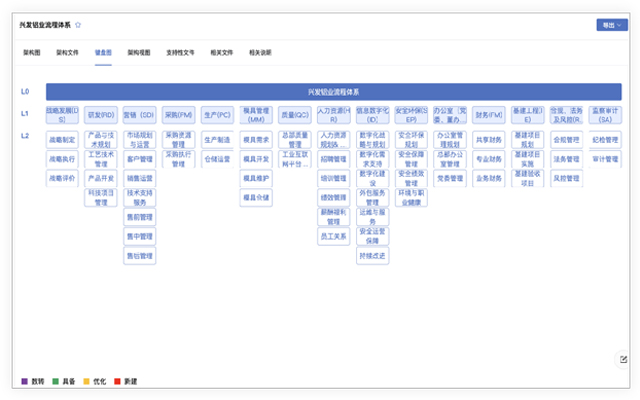Select the L1 营销 (SD) box
640x400 pixels.
click(140, 115)
